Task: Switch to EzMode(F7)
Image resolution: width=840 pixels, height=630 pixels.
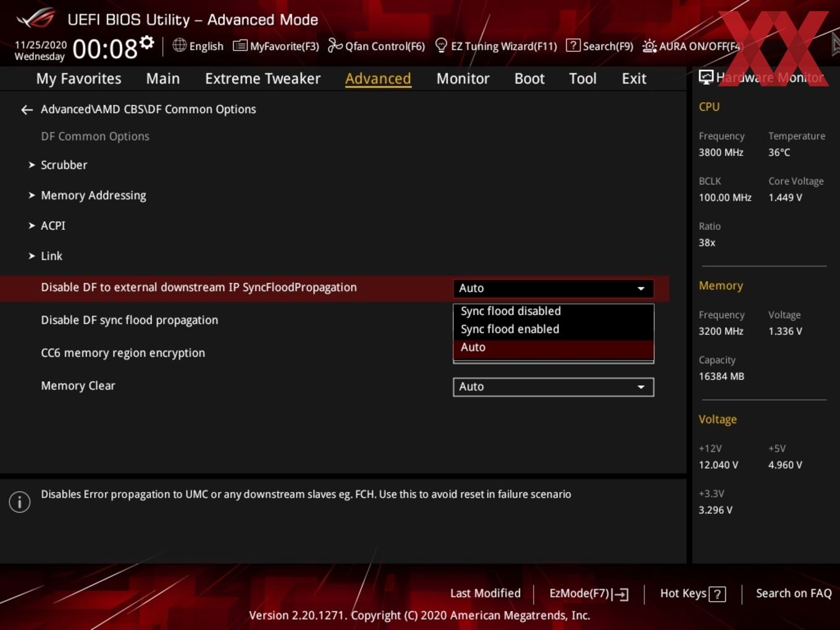Action: click(x=589, y=594)
